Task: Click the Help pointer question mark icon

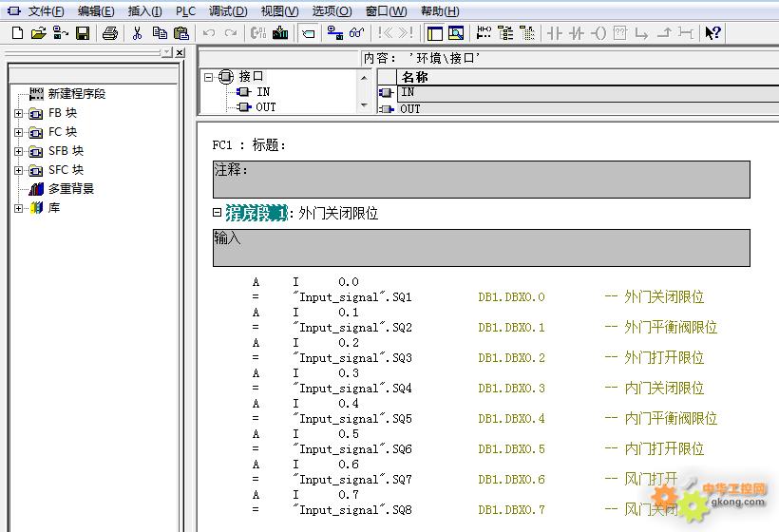Action: point(712,33)
